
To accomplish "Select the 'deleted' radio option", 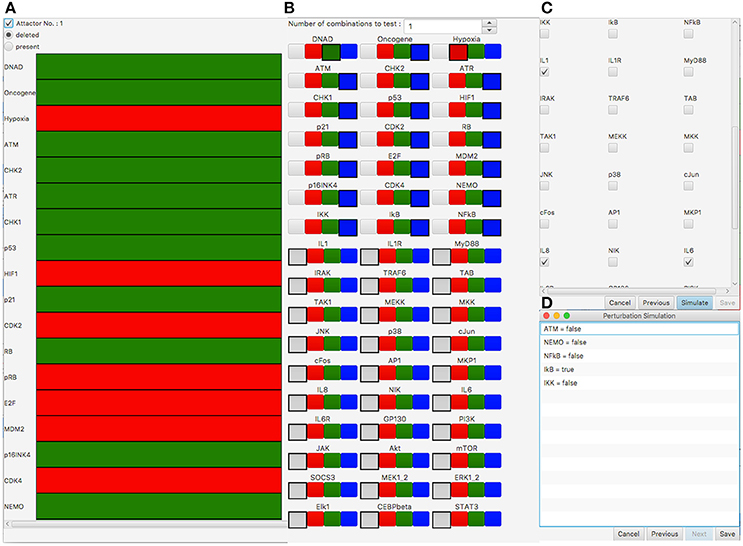I will (9, 35).
